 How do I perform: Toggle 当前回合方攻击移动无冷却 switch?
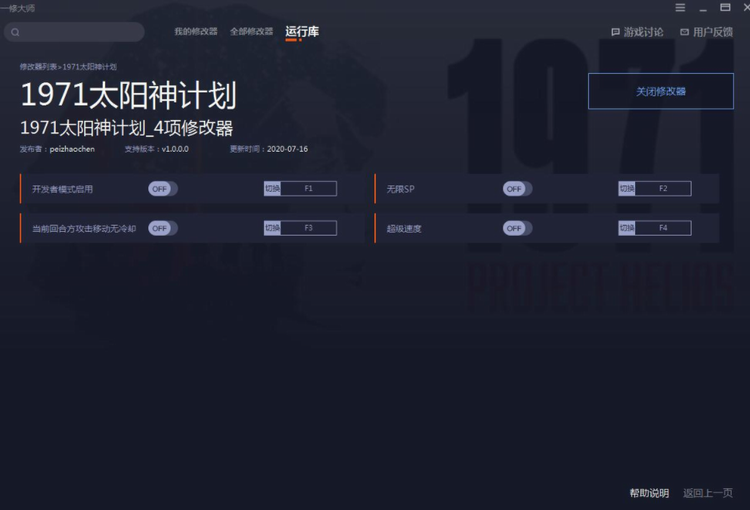[163, 228]
